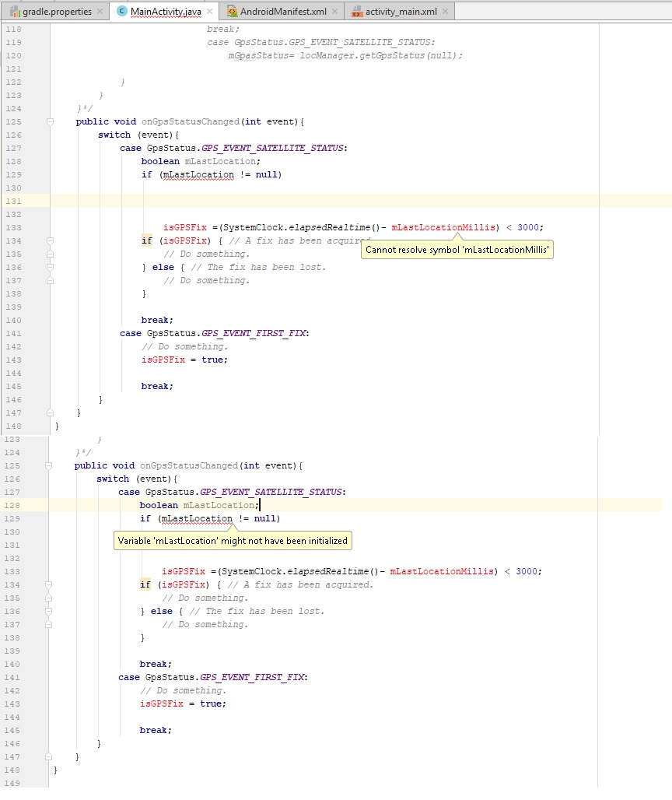Image resolution: width=672 pixels, height=800 pixels.
Task: Collapse the if block at line 134 in lower pane
Action: click(x=48, y=584)
